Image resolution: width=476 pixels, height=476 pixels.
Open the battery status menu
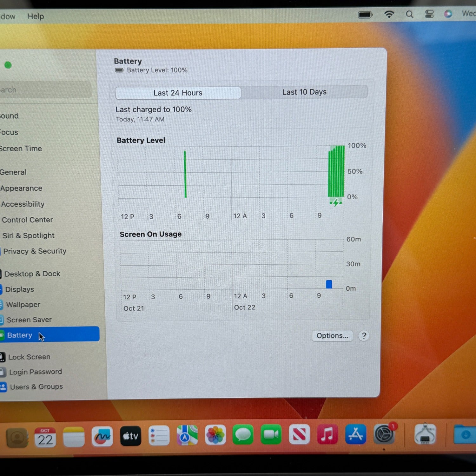click(365, 15)
